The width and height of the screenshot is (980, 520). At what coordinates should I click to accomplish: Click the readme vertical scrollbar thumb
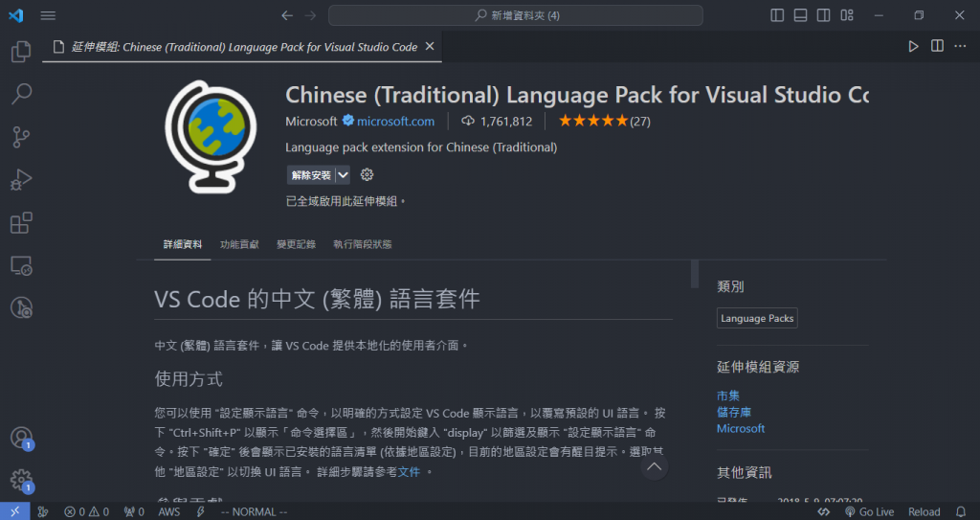pos(695,275)
